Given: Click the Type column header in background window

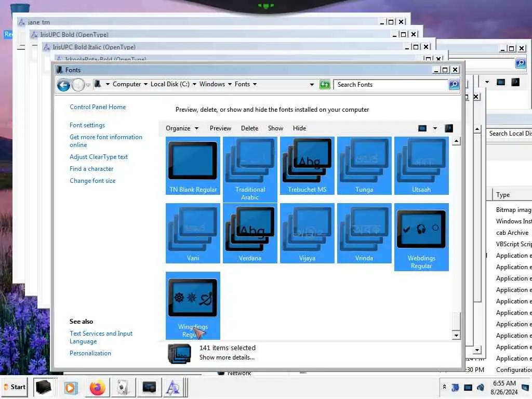Looking at the screenshot, I should [x=512, y=195].
